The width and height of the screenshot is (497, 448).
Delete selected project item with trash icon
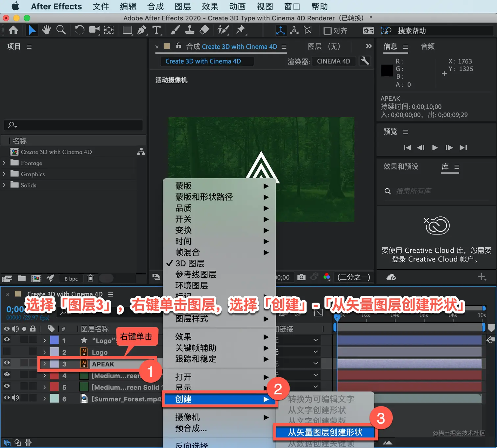click(90, 278)
